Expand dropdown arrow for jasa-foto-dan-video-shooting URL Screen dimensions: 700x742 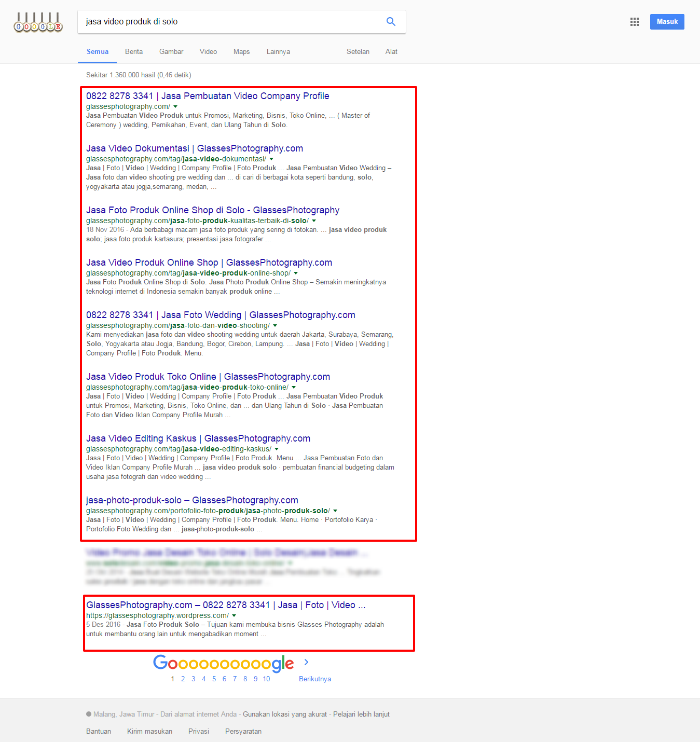coord(275,326)
